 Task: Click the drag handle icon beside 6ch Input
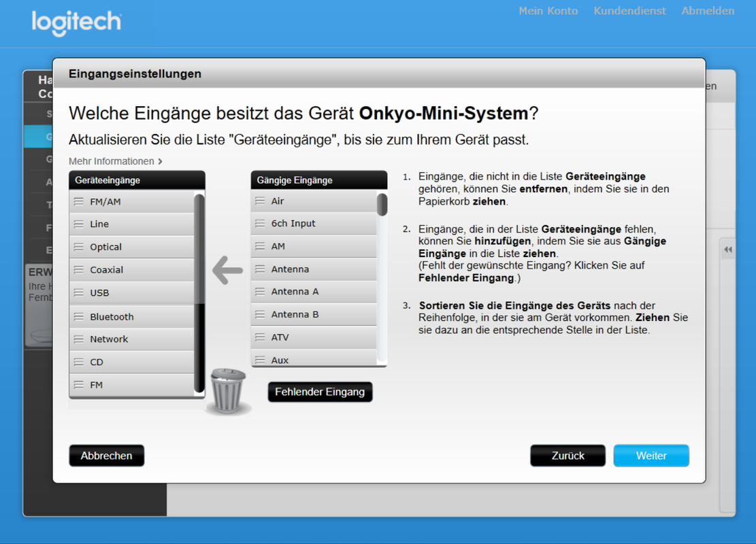(260, 223)
